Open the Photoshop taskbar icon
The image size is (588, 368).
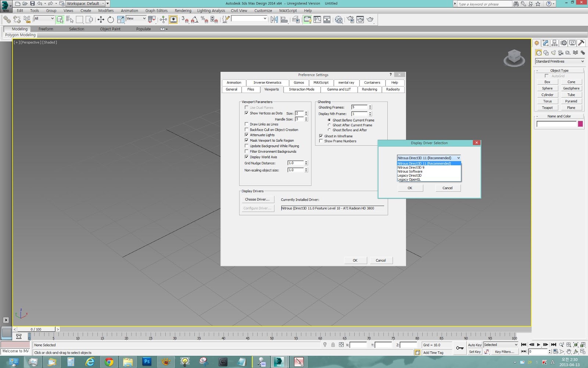(x=147, y=362)
